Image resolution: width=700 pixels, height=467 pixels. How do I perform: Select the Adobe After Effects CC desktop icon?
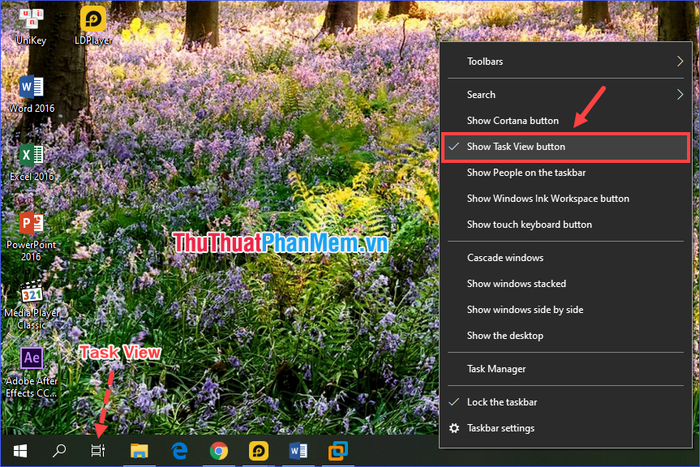coord(31,372)
